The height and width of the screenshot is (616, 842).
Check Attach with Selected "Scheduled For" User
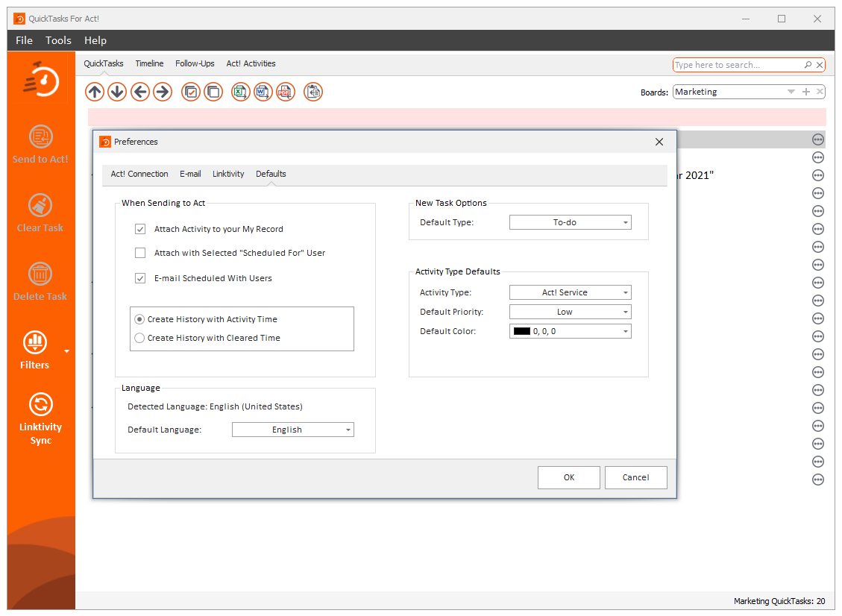pyautogui.click(x=140, y=253)
